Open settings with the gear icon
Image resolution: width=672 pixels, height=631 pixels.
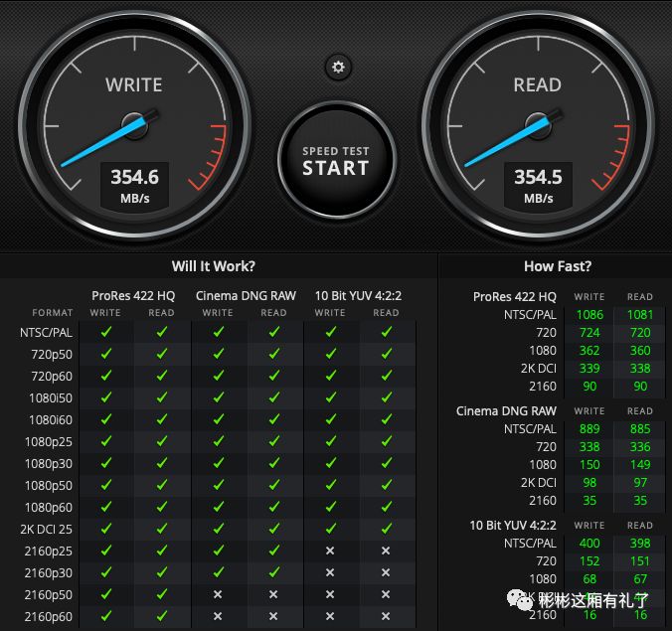click(338, 67)
